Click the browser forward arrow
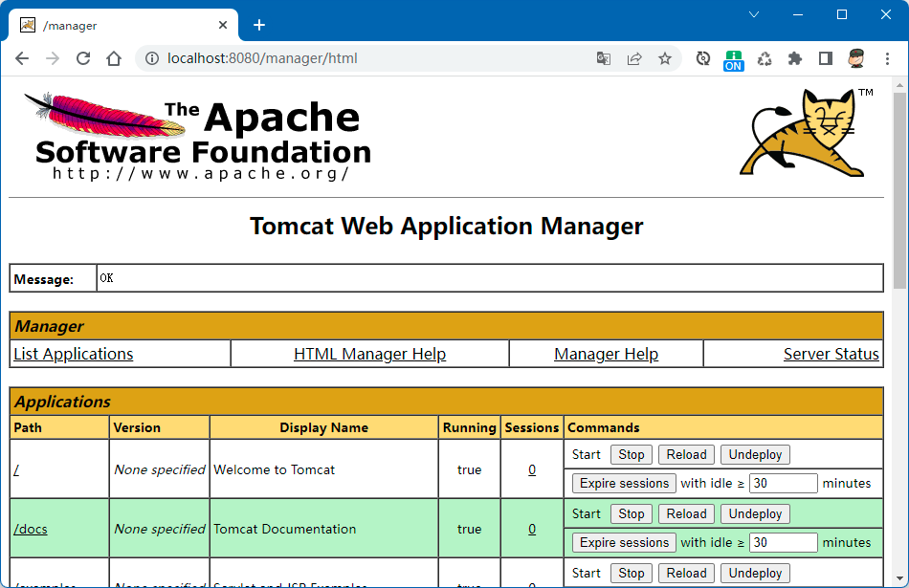This screenshot has width=909, height=588. 53,58
